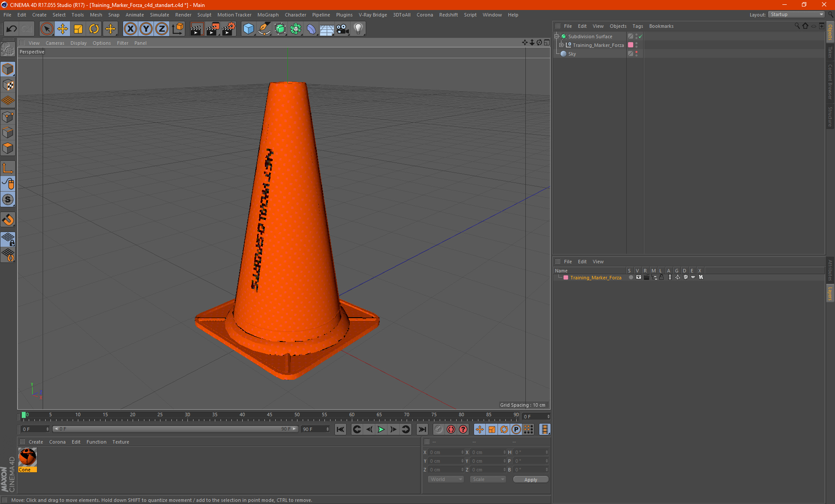This screenshot has width=835, height=504.
Task: Open material manager Texture menu
Action: tap(120, 442)
